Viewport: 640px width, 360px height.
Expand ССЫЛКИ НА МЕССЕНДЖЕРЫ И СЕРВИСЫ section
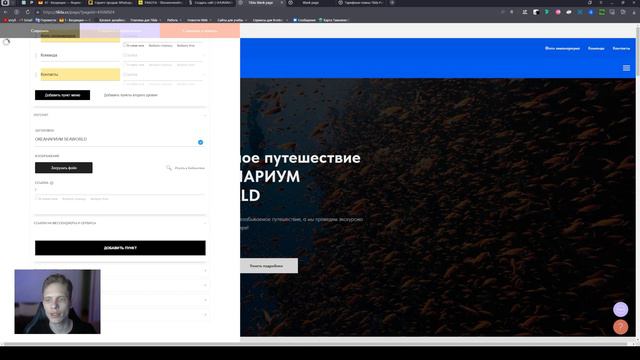tap(120, 223)
